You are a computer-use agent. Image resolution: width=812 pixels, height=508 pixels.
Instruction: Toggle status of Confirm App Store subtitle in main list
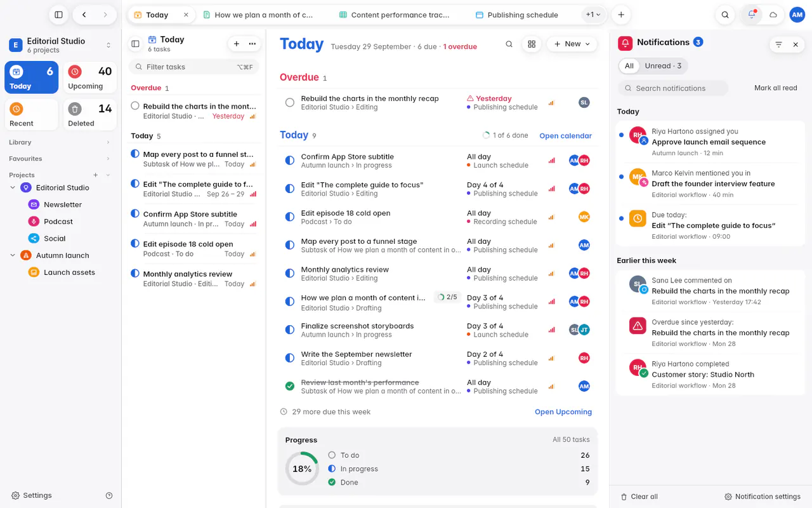[x=290, y=161]
